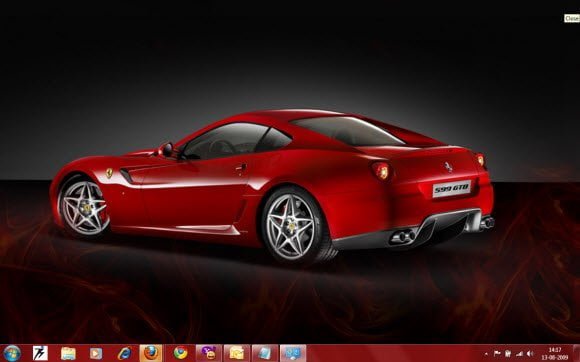Screen dimensions: 580x362
Task: Switch to the open folder window button
Action: click(237, 353)
